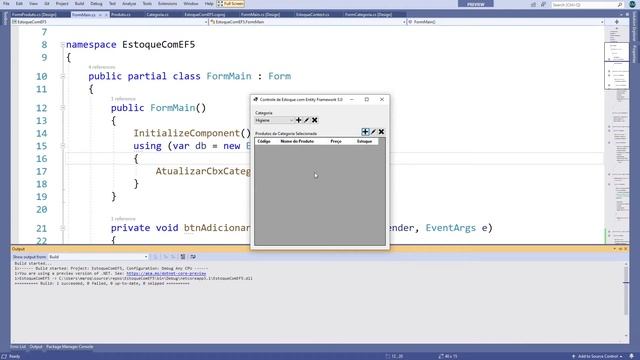640x360 pixels.
Task: Click the Full Screen button in menu bar
Action: pyautogui.click(x=231, y=4)
